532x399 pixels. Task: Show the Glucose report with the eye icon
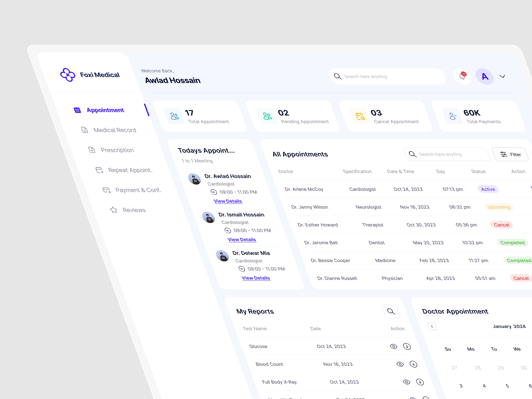394,346
